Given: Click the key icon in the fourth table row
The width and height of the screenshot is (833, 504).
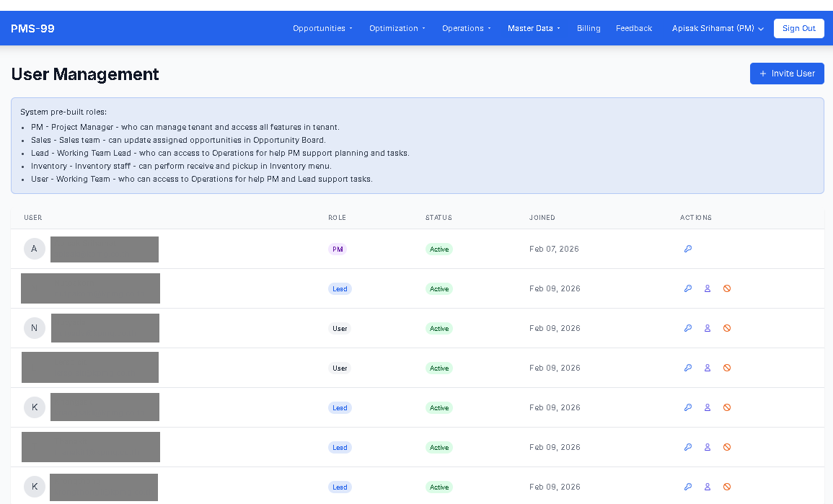Looking at the screenshot, I should 688,368.
